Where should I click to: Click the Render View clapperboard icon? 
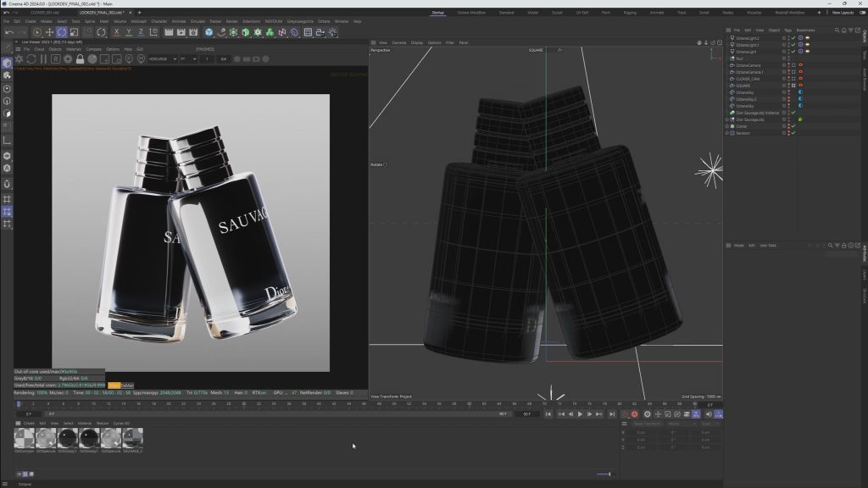pos(169,33)
